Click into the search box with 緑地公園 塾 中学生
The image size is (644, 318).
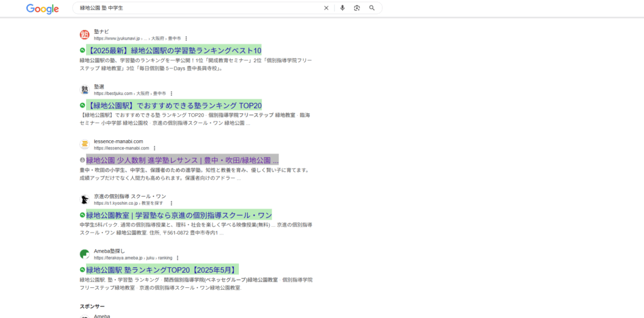pos(189,8)
